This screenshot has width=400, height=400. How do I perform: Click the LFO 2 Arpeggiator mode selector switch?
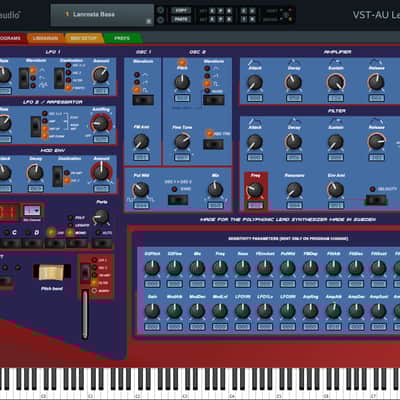[x=36, y=127]
